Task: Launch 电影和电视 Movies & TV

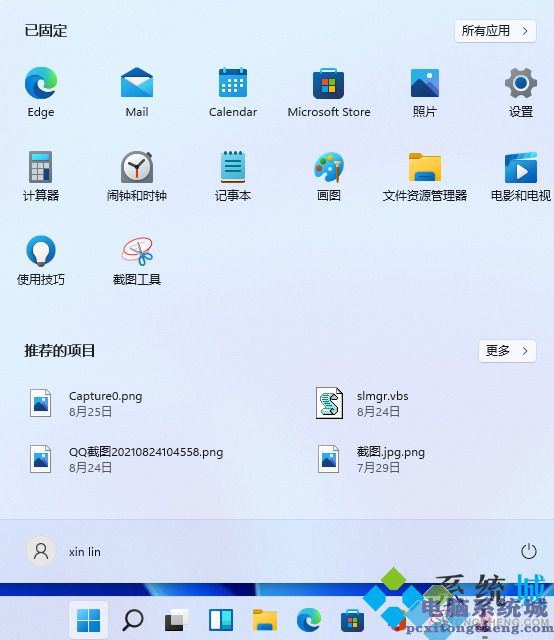Action: click(x=521, y=176)
